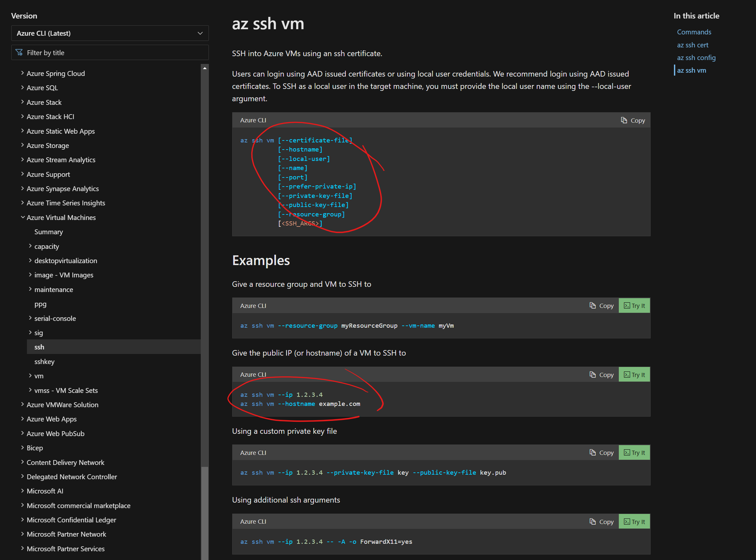Try It for the private-key-file example
The height and width of the screenshot is (560, 756).
634,453
